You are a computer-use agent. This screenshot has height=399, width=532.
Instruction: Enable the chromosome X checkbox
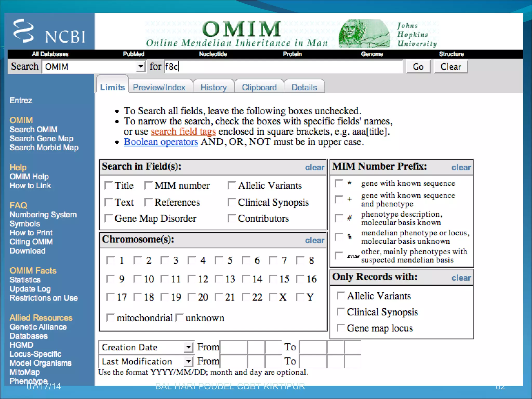pos(273,297)
